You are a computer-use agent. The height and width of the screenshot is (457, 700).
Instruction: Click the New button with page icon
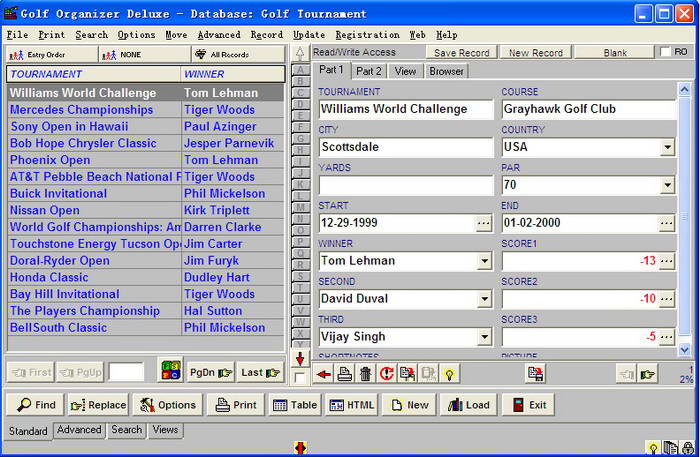tap(409, 405)
